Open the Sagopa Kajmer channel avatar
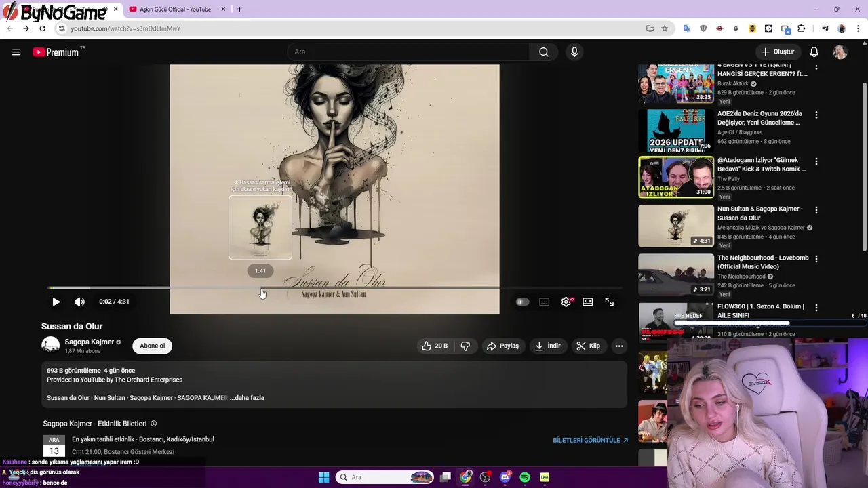 click(x=50, y=345)
